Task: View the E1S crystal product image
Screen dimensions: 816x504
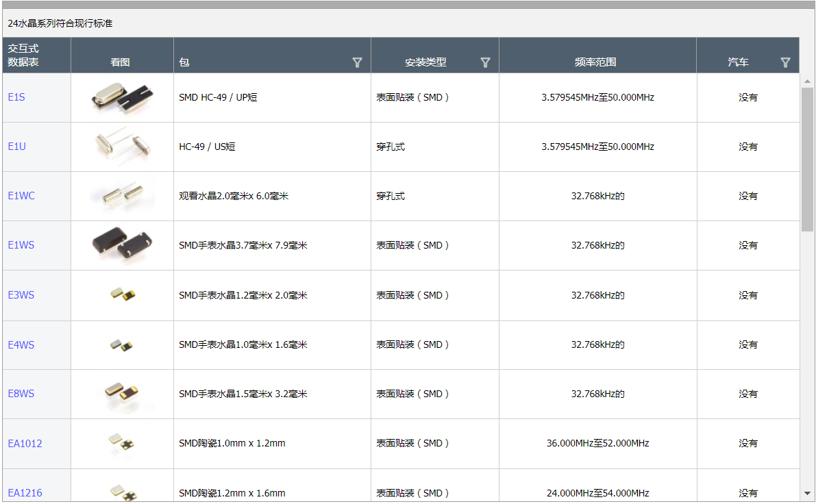Action: point(121,97)
